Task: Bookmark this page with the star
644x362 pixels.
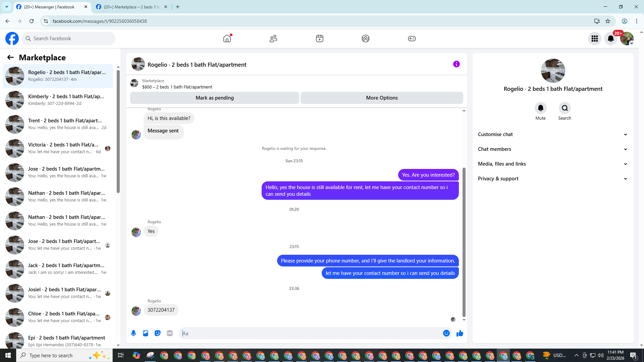Action: tap(608, 21)
